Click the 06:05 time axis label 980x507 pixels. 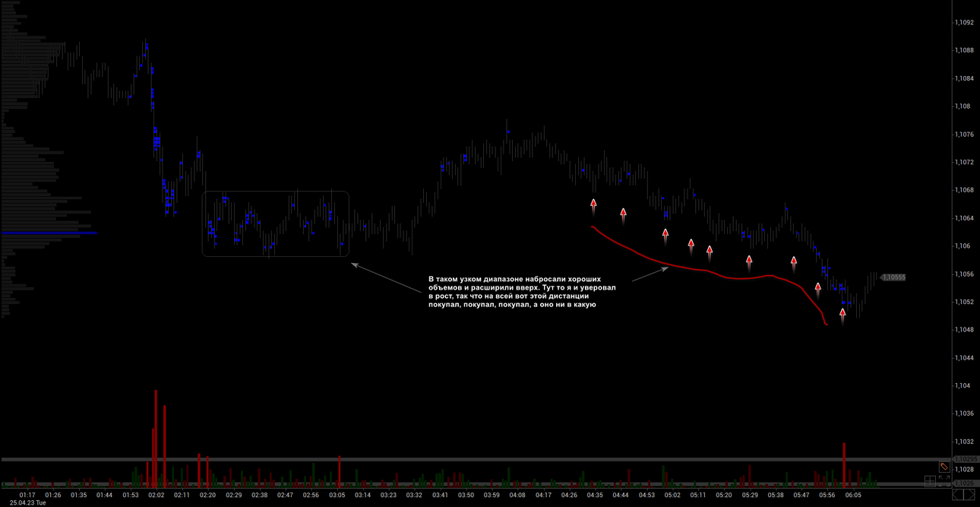pyautogui.click(x=853, y=495)
